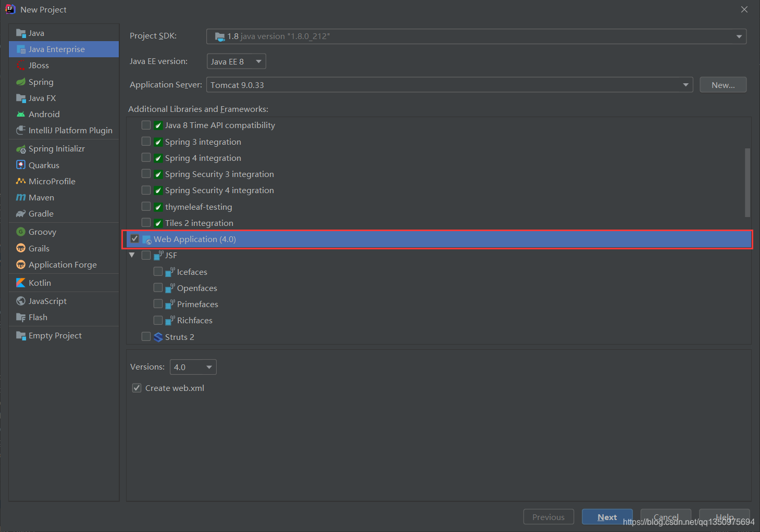Check Spring 3 integration
Image resolution: width=760 pixels, height=532 pixels.
[146, 142]
